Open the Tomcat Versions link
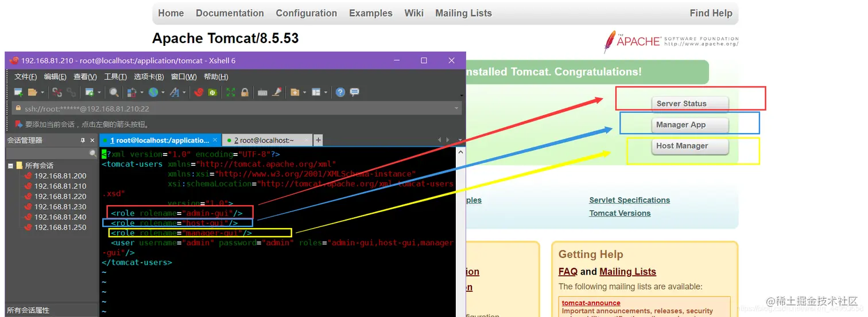The image size is (868, 317). [619, 213]
